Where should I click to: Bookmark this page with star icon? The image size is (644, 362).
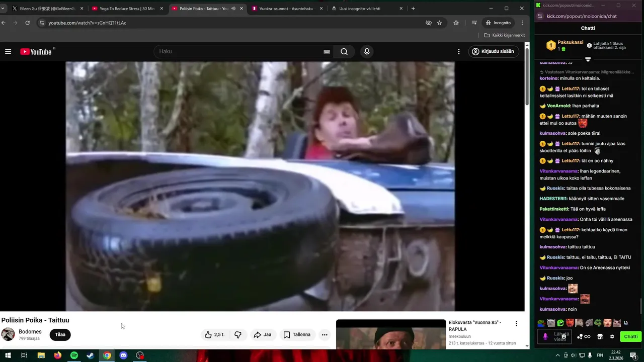[439, 23]
